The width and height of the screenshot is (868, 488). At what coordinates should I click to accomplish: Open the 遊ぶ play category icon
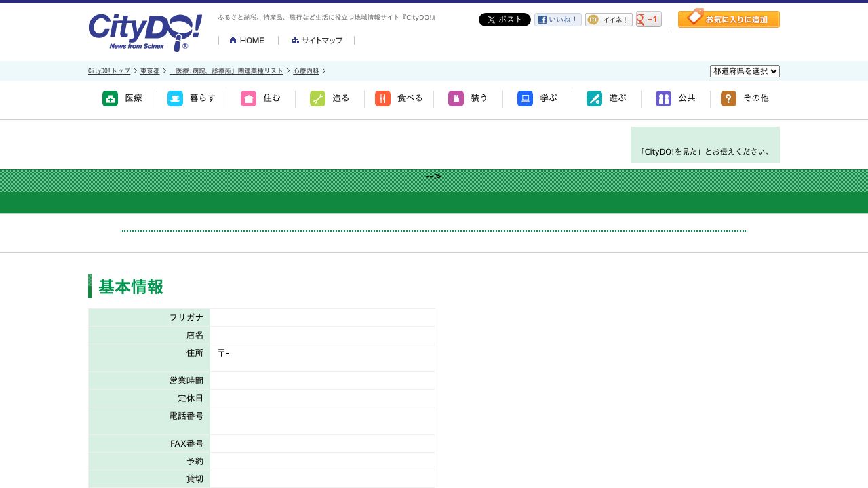click(x=595, y=99)
